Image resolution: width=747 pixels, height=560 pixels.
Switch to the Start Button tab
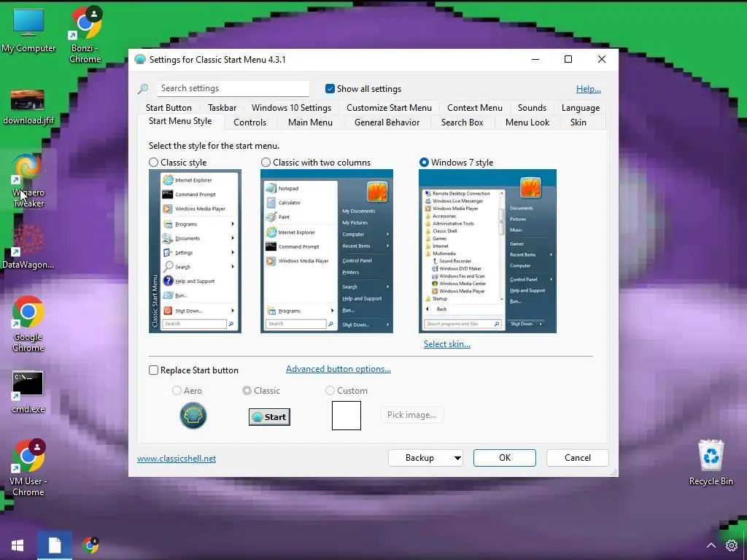pyautogui.click(x=169, y=108)
